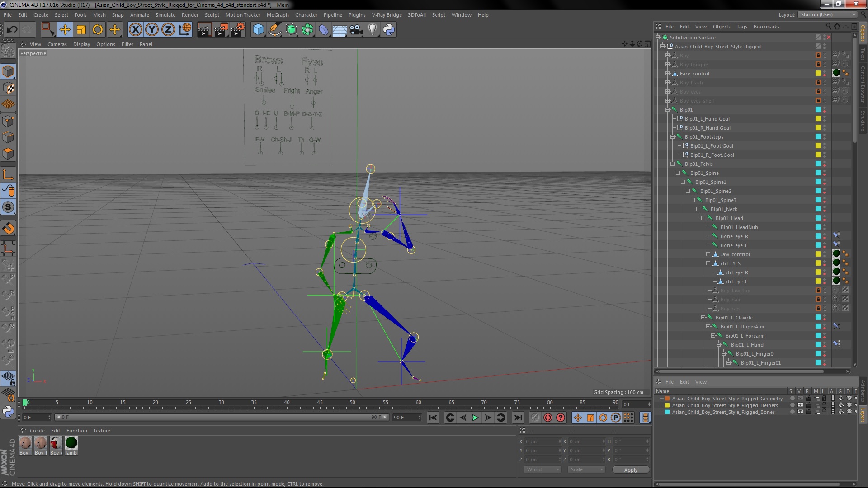Select the lamb green material thumbnail

tap(71, 443)
